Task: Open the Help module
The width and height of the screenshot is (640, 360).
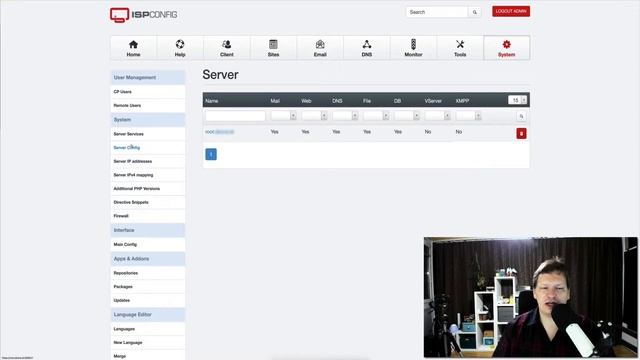Action: (180, 48)
